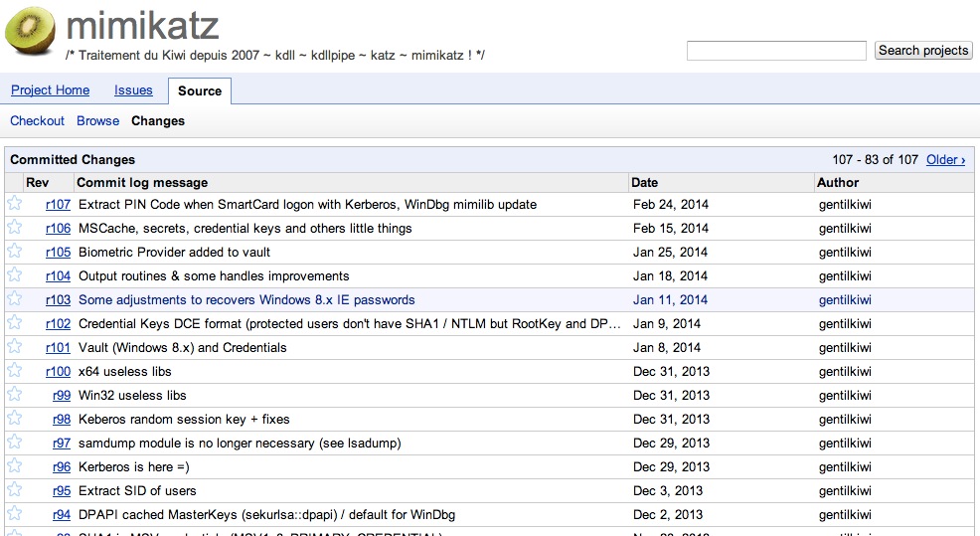Star revision r107
The image size is (980, 536).
click(x=14, y=203)
